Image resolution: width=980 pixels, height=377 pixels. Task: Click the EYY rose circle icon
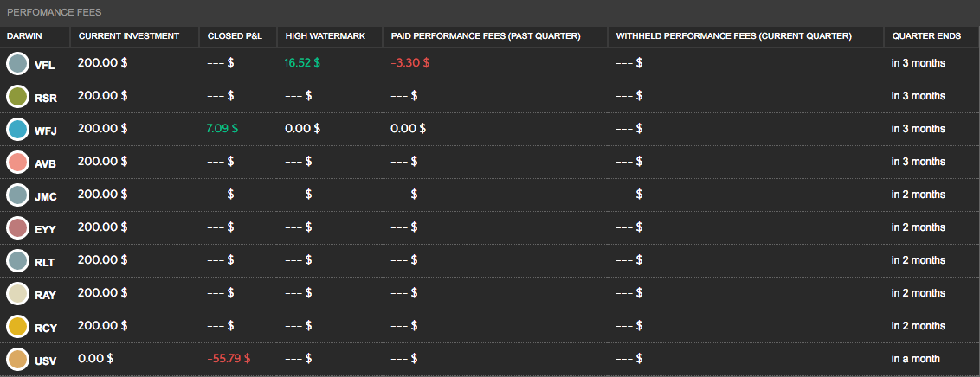[17, 227]
